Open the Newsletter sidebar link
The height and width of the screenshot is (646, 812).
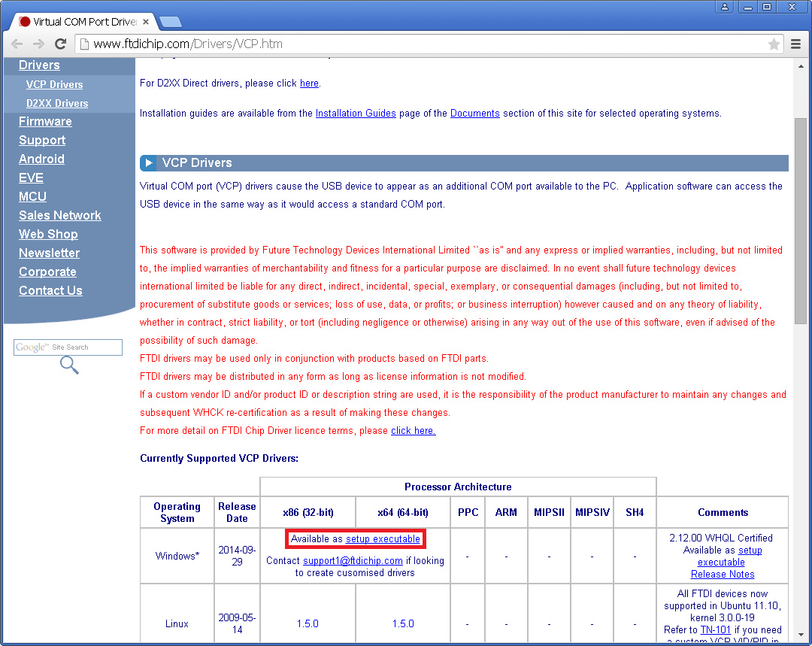pyautogui.click(x=49, y=253)
